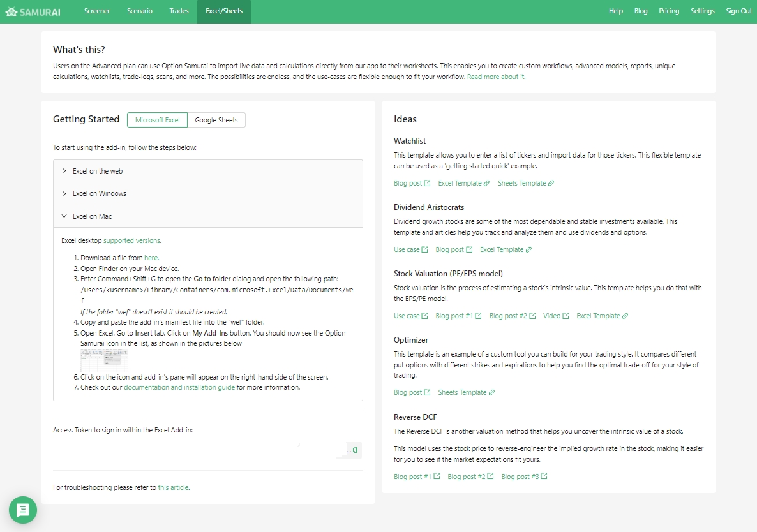Open Settings from the top bar
Viewport: 757px width, 532px height.
703,11
